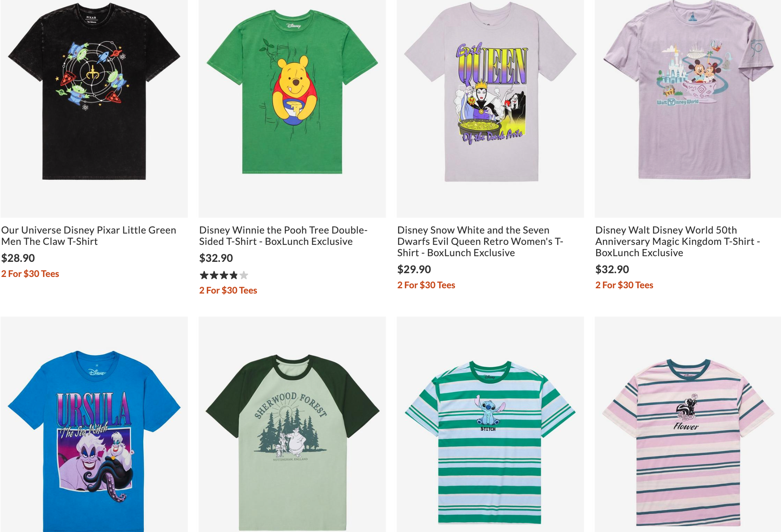The height and width of the screenshot is (532, 781).
Task: Open the green Winnie the Pooh shirt image
Action: [292, 109]
